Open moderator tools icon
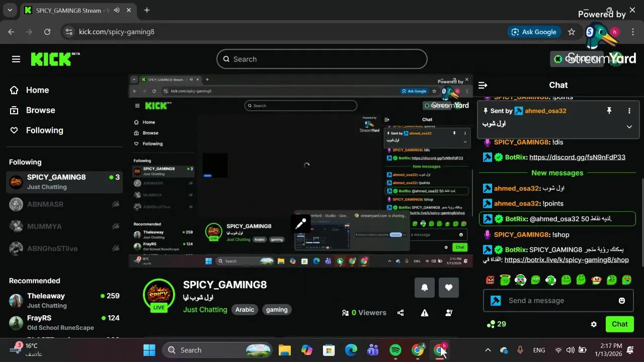The width and height of the screenshot is (644, 362). [449, 313]
